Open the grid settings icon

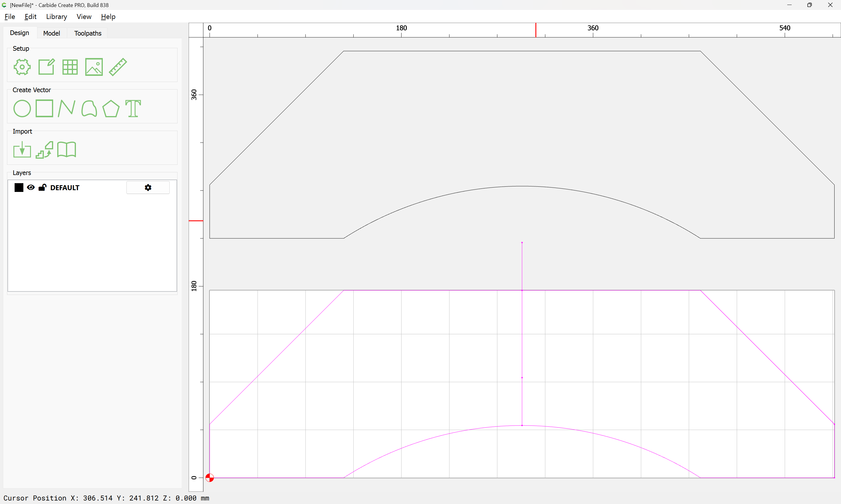click(x=70, y=67)
